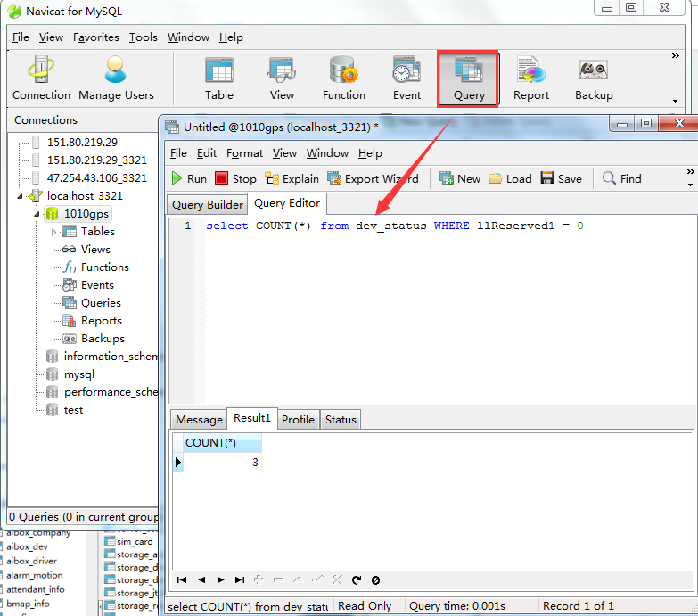This screenshot has height=616, width=698.
Task: Open the Report toolbar icon
Action: tap(531, 78)
